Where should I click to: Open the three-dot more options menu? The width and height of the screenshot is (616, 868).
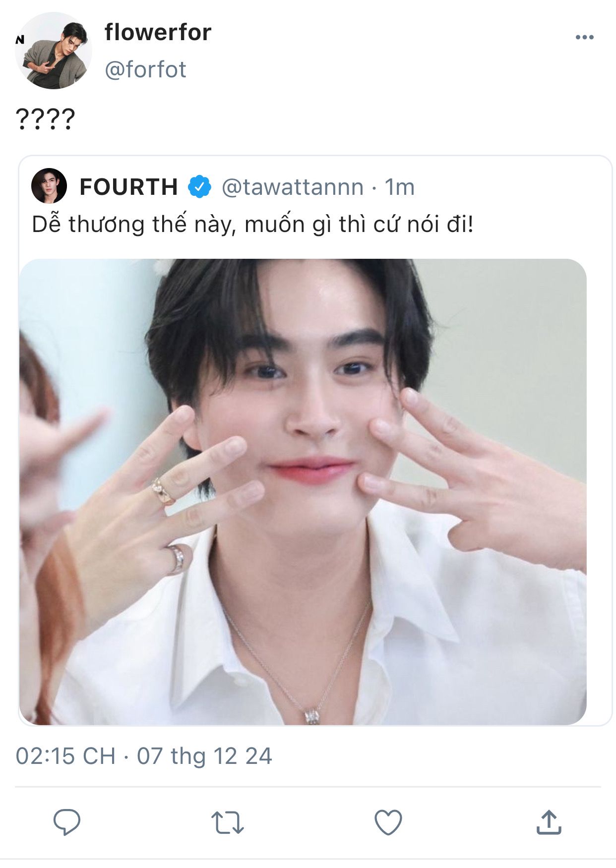584,37
